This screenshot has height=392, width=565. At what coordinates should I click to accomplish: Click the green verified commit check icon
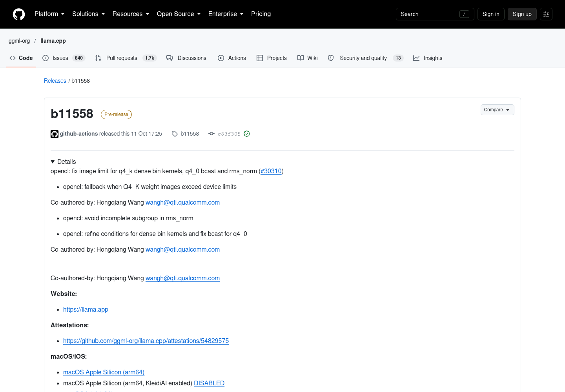(x=247, y=134)
